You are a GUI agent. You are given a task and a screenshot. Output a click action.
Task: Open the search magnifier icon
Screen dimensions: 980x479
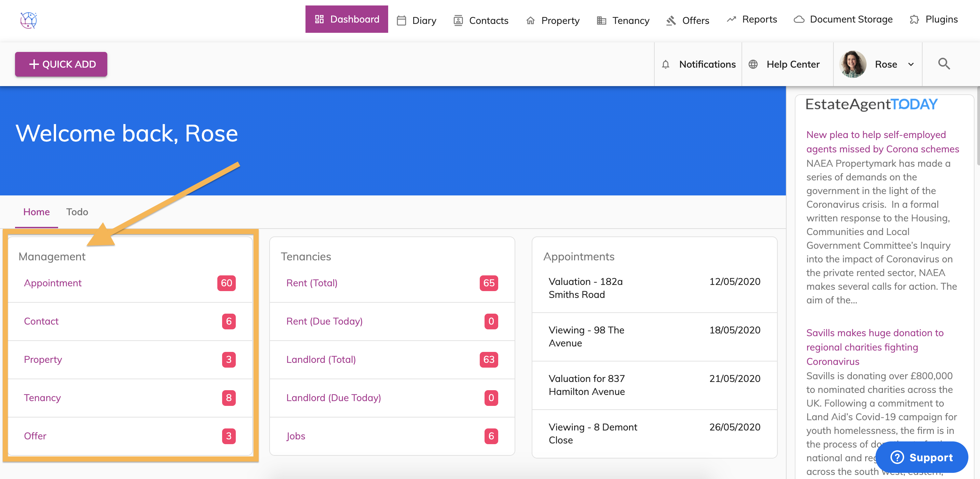click(944, 64)
